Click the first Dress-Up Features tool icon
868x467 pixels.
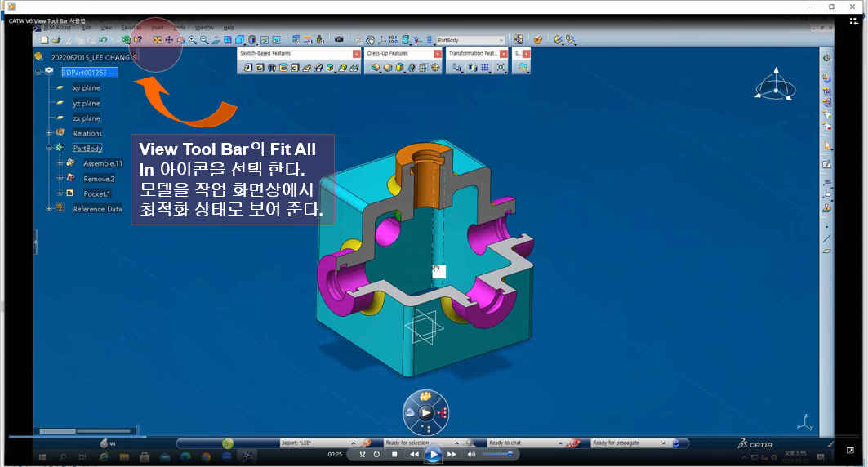(375, 68)
